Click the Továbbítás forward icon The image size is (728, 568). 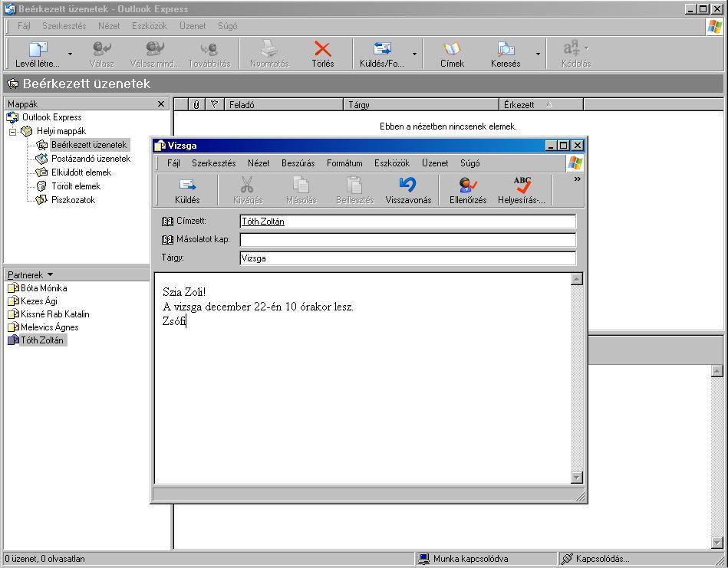(x=209, y=49)
